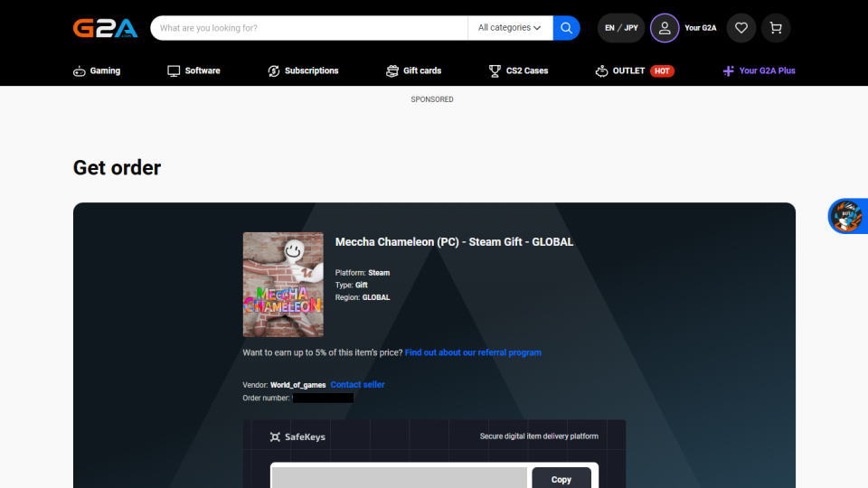Click the SPONSORED label
Image resolution: width=868 pixels, height=488 pixels.
(432, 99)
